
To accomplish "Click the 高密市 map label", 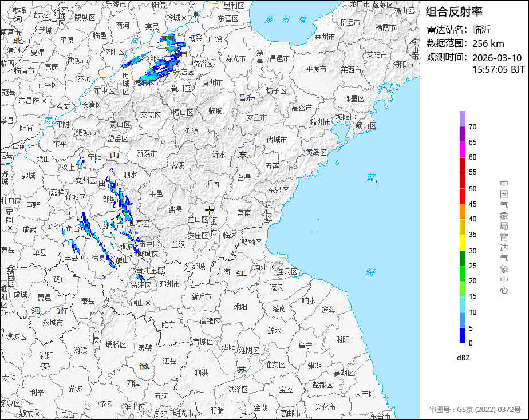I will click(x=302, y=108).
